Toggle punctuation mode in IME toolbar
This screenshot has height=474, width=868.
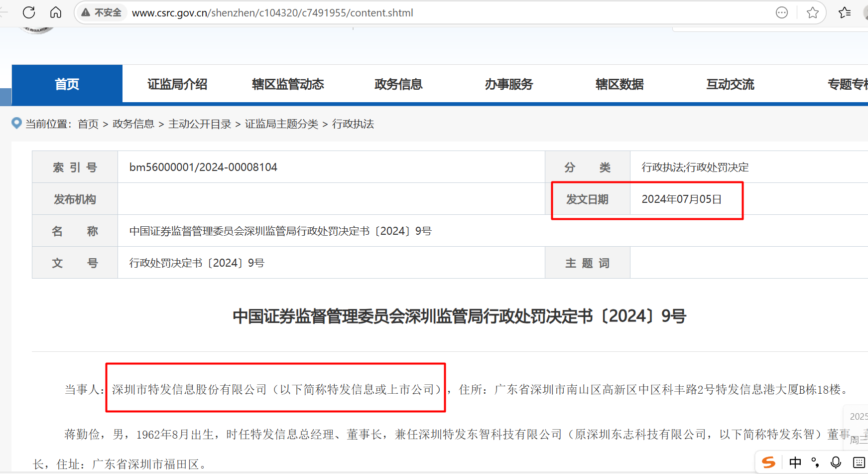(815, 463)
